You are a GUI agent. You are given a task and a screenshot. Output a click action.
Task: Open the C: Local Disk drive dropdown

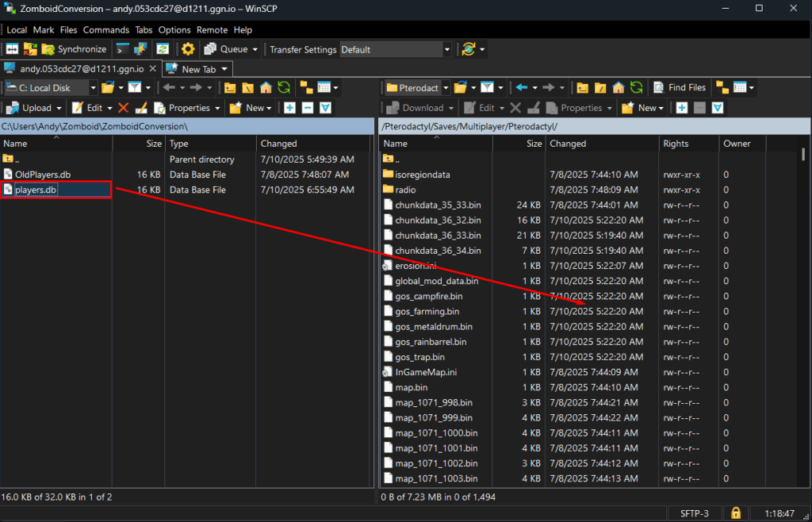[93, 88]
